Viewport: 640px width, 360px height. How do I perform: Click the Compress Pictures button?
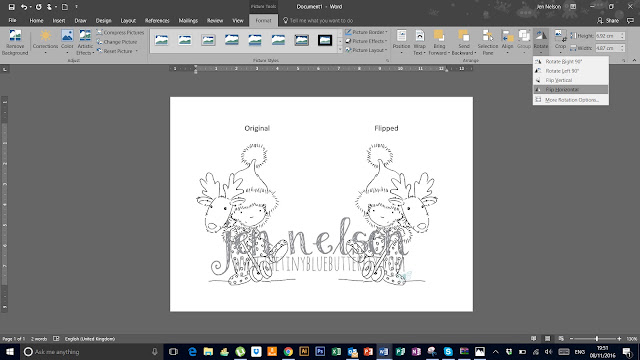[120, 32]
